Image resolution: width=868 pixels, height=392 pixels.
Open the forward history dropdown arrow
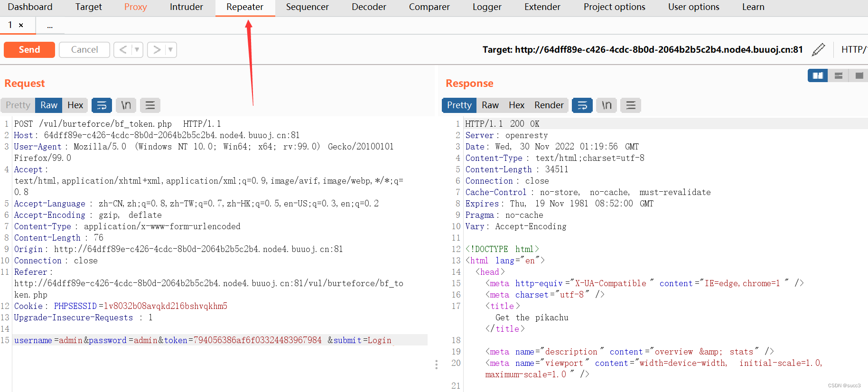coord(171,49)
